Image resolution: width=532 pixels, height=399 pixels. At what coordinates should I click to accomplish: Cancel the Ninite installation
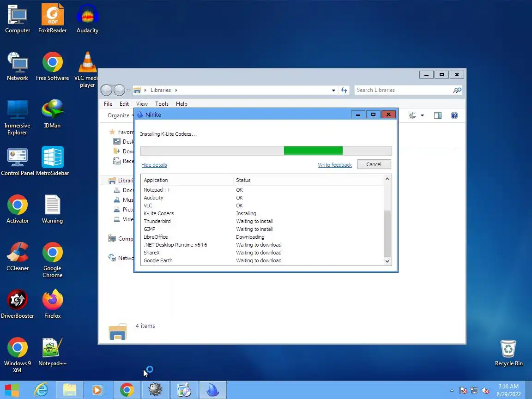click(374, 164)
